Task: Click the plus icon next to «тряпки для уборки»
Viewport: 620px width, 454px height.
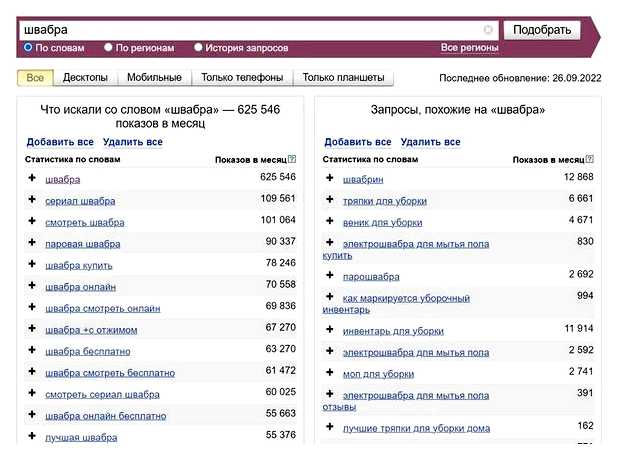Action: [x=330, y=200]
